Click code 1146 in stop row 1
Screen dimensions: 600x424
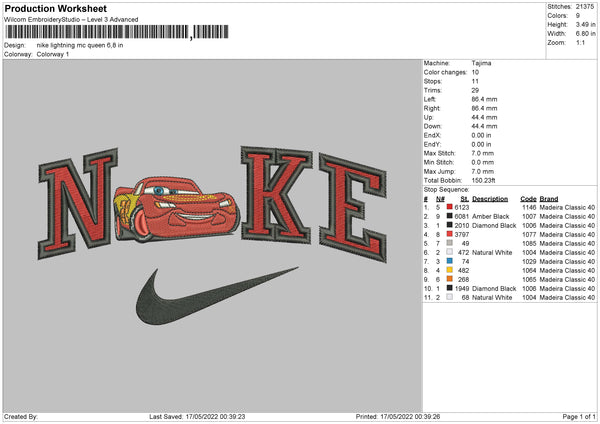pyautogui.click(x=529, y=207)
